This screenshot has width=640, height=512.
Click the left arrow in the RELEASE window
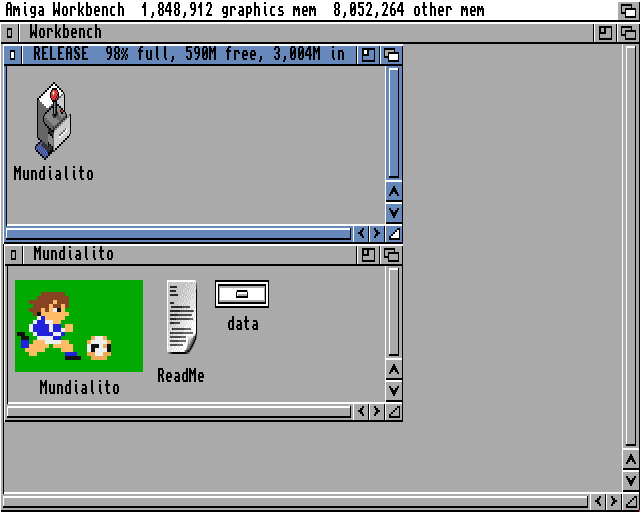361,234
